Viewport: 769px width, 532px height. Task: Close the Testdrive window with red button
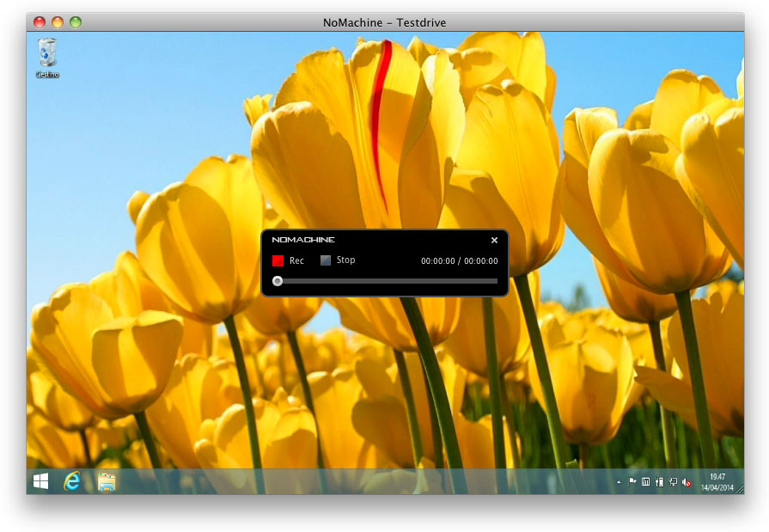point(40,22)
